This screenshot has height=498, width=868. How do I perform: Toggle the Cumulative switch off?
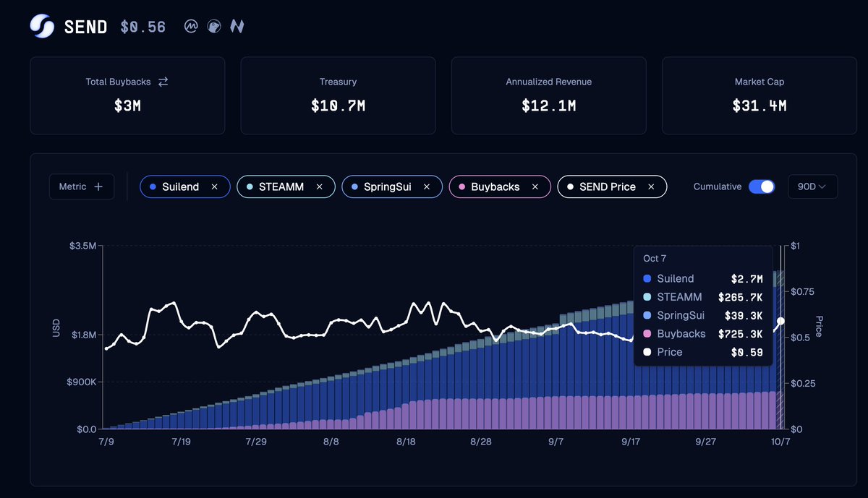(x=762, y=186)
